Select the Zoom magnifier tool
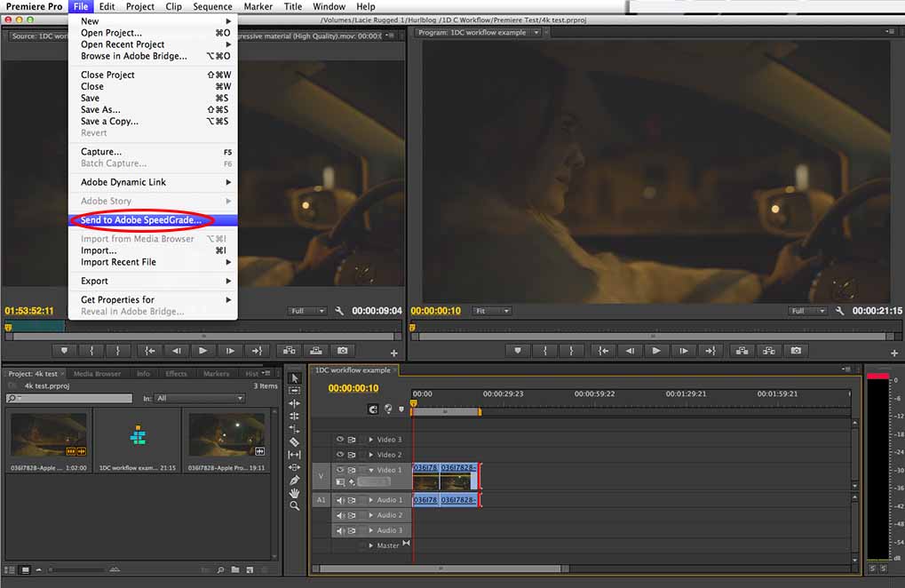The height and width of the screenshot is (588, 905). click(295, 505)
